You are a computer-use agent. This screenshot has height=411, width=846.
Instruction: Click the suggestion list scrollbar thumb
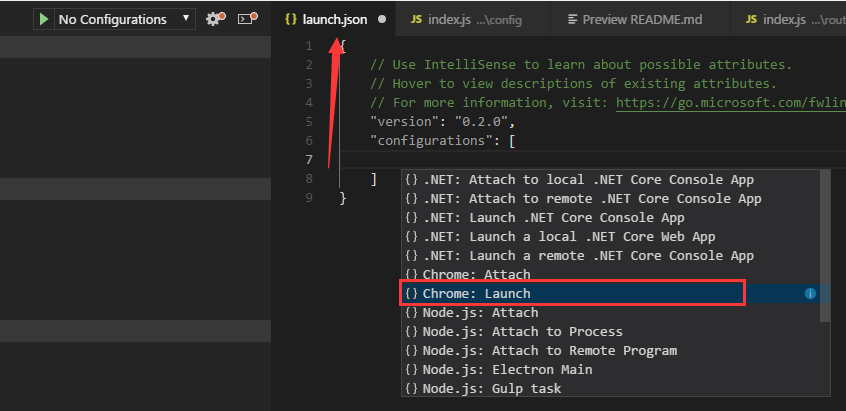825,245
